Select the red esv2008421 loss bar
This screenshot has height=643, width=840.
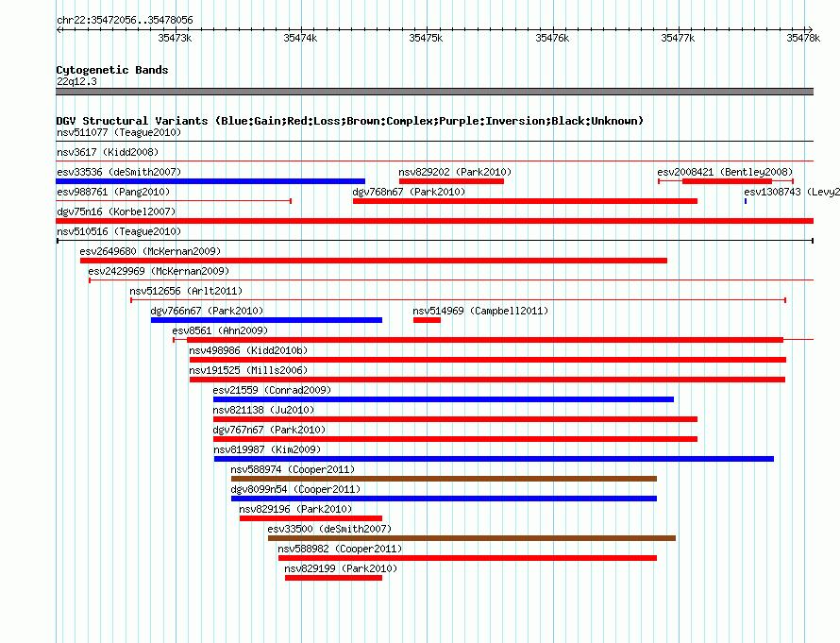(x=727, y=181)
